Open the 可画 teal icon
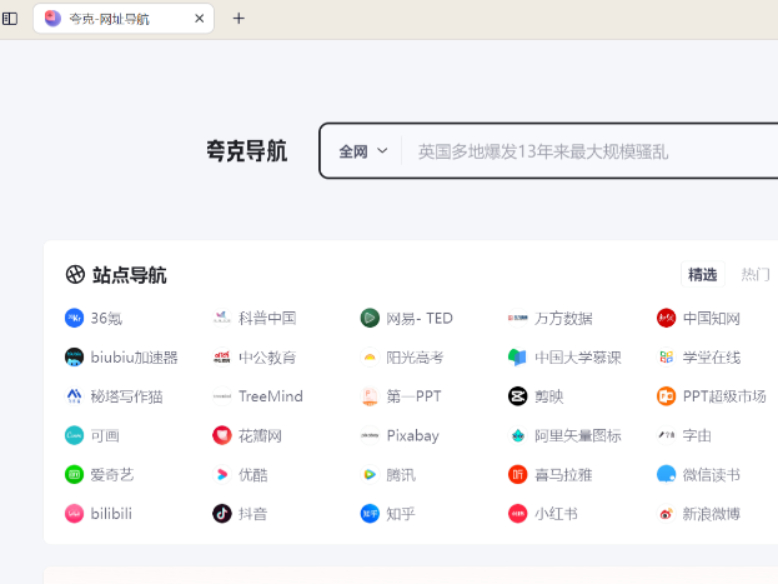This screenshot has height=584, width=778. pyautogui.click(x=74, y=435)
